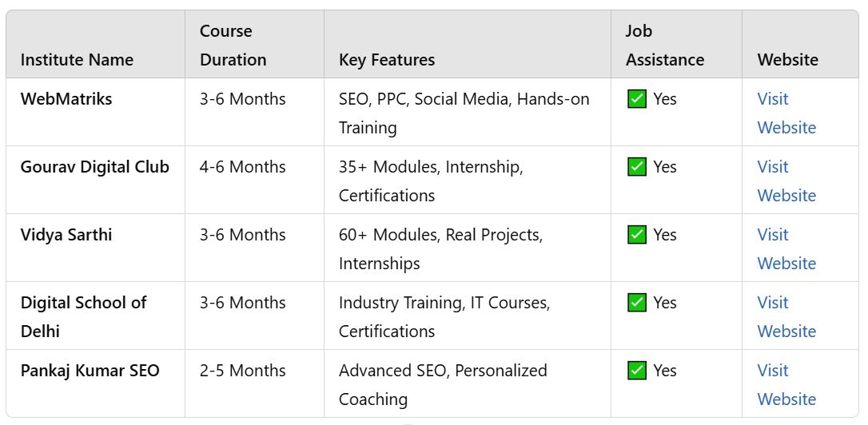The height and width of the screenshot is (425, 868).
Task: Click the Key Features column header
Action: pos(387,60)
